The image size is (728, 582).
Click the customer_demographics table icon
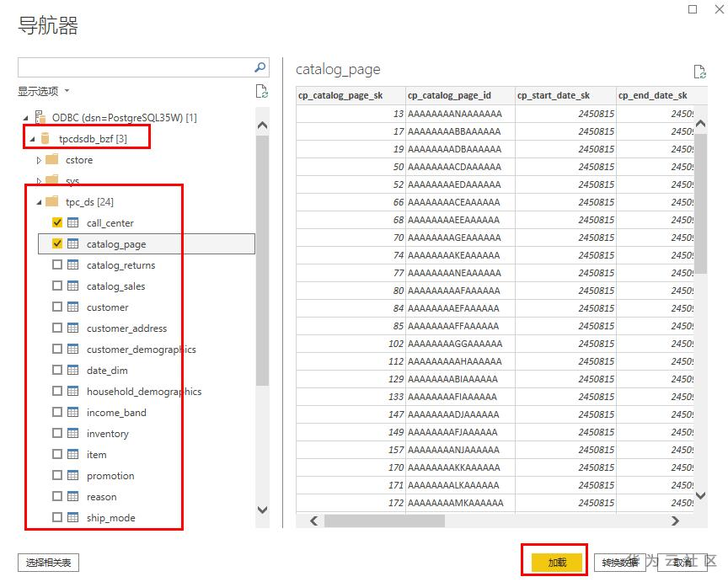[x=73, y=349]
